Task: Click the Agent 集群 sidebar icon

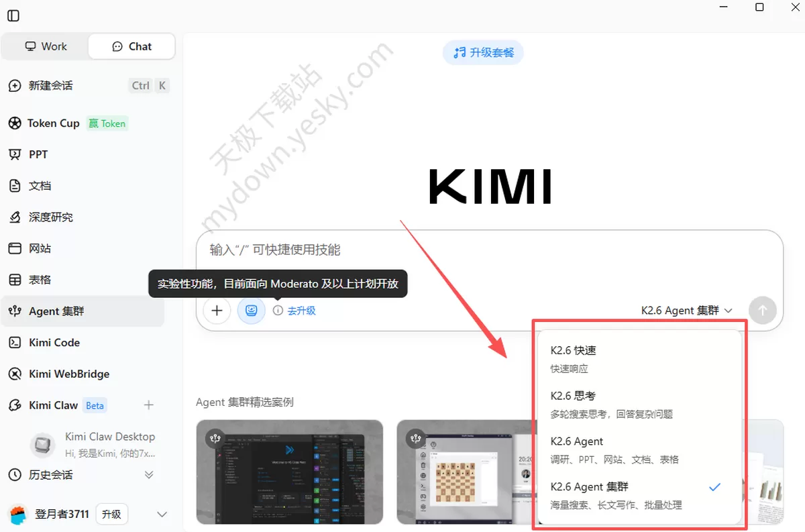Action: point(15,311)
